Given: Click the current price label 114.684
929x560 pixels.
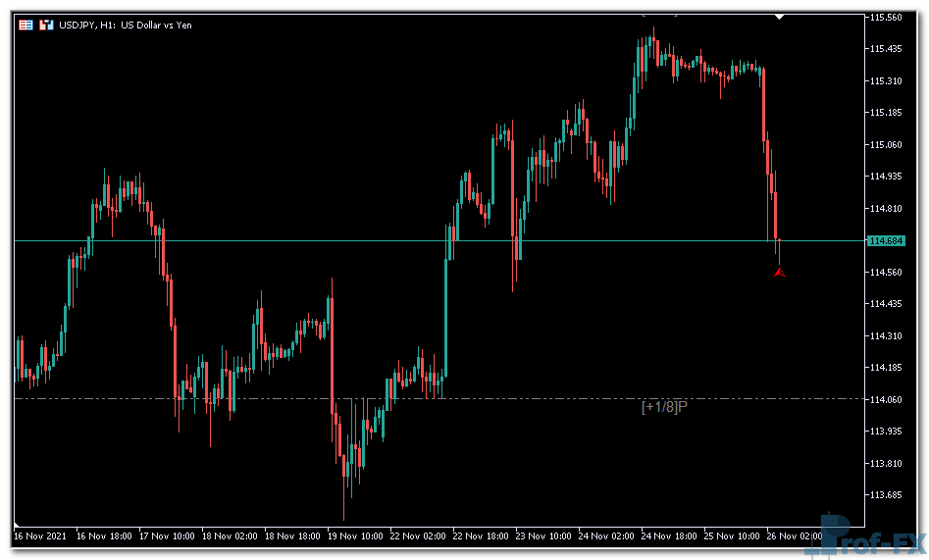Looking at the screenshot, I should click(886, 240).
